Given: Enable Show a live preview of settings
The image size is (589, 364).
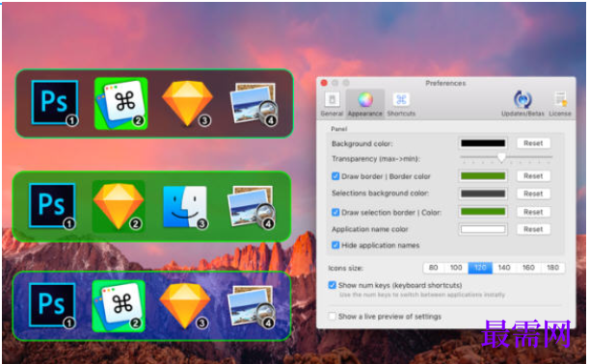Looking at the screenshot, I should [332, 317].
